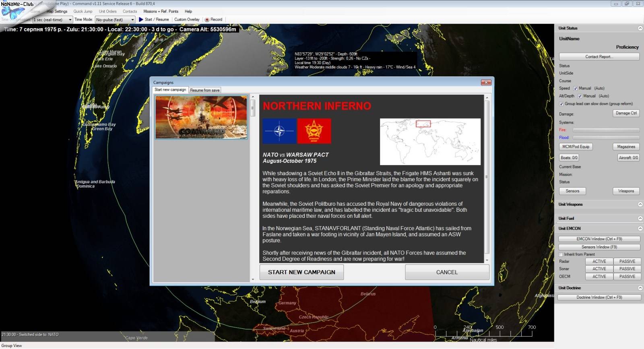This screenshot has height=349, width=644.
Task: Click the red Warsaw Pact emblem
Action: tap(314, 131)
